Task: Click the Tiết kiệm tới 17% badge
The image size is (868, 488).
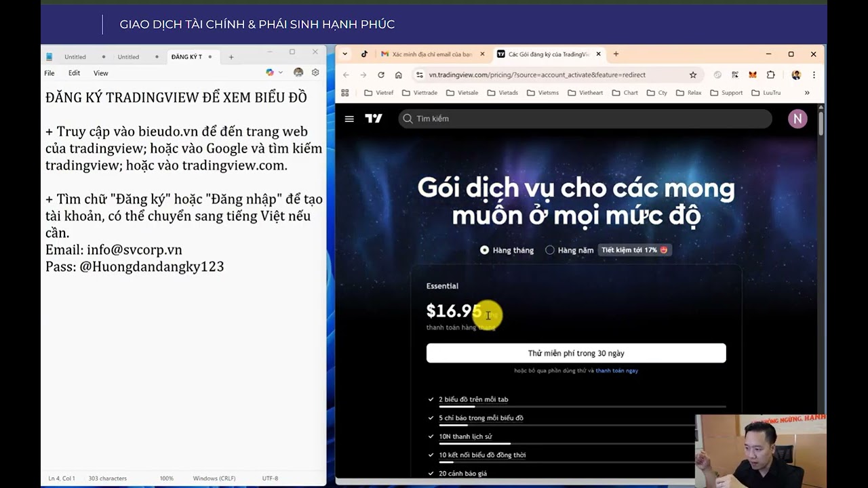Action: [x=635, y=250]
